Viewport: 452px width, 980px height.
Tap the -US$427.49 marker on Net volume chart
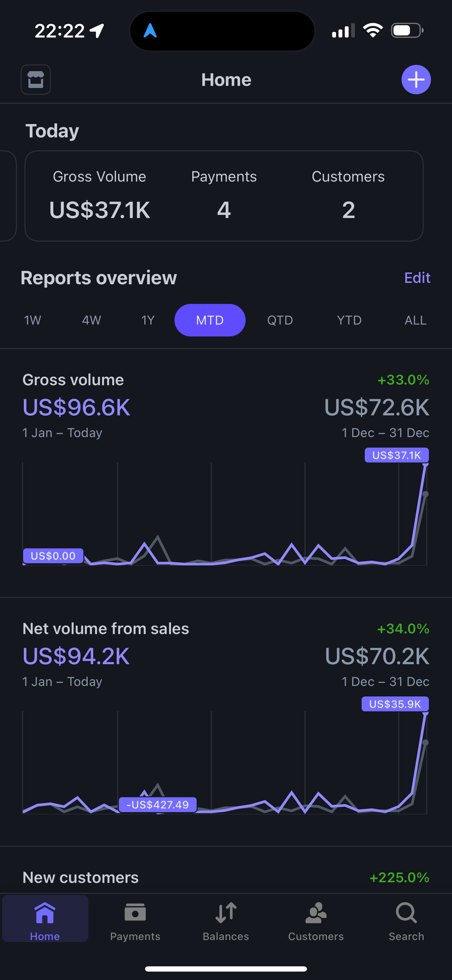click(158, 805)
